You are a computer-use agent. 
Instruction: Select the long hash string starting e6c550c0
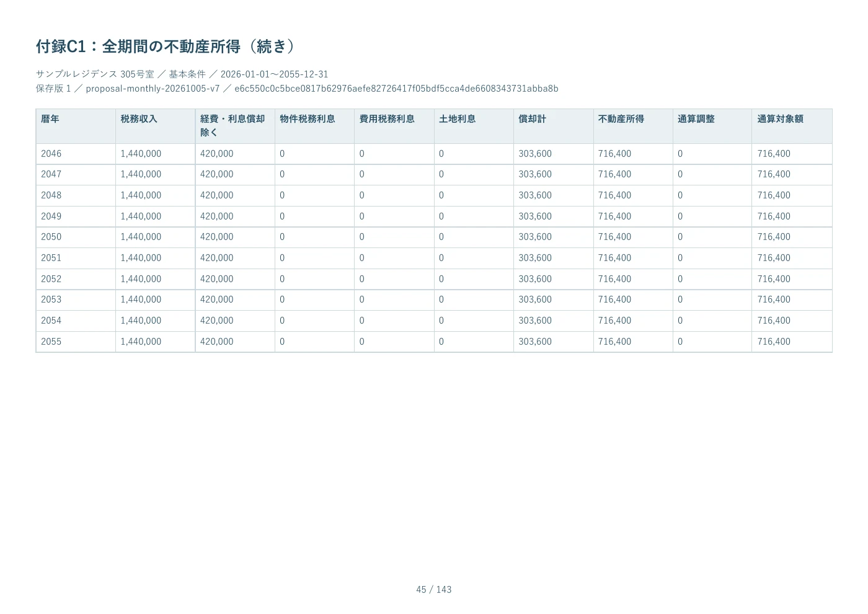tap(396, 88)
